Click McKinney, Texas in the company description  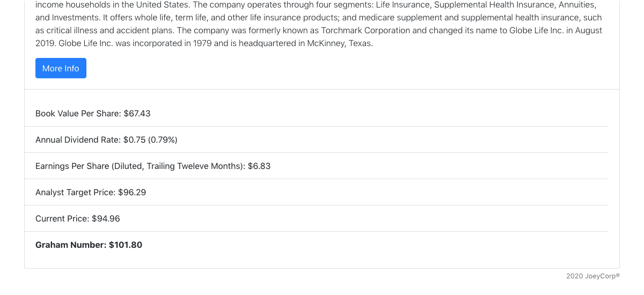(340, 43)
